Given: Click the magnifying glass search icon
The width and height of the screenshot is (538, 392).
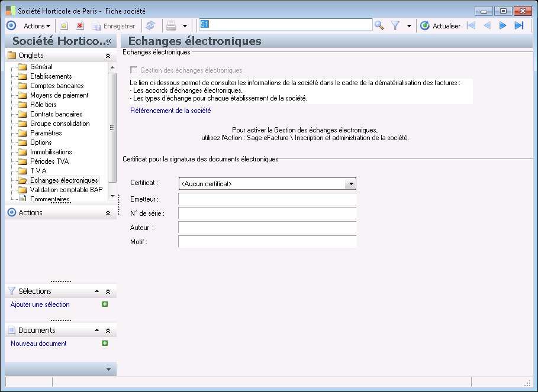Looking at the screenshot, I should pyautogui.click(x=379, y=25).
